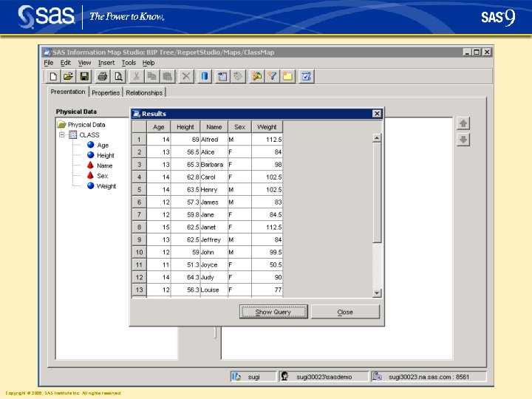Click the cell containing Jeffrey

[214, 239]
